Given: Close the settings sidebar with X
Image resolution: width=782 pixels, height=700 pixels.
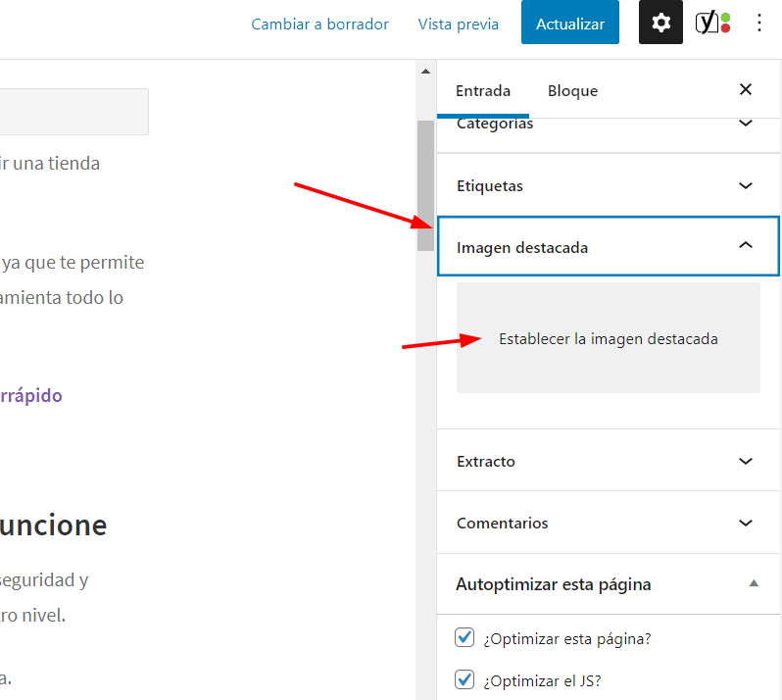Looking at the screenshot, I should pos(745,90).
